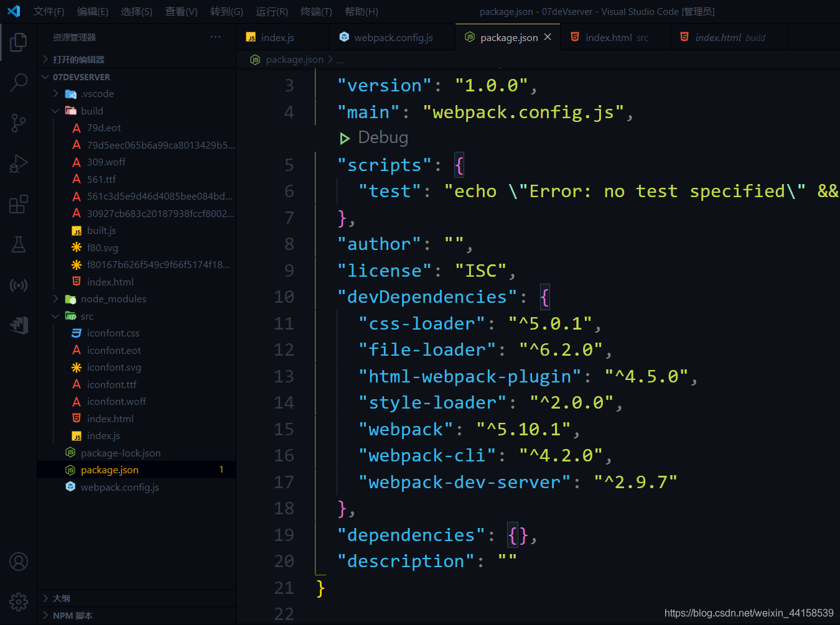Open built.js in build folder
The height and width of the screenshot is (625, 840).
tap(137, 231)
